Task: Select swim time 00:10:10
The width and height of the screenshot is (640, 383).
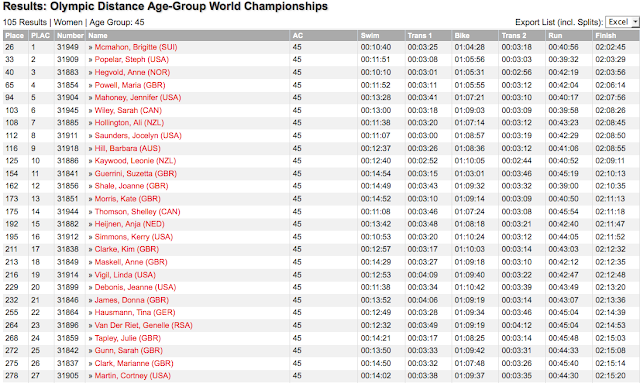Action: (376, 72)
